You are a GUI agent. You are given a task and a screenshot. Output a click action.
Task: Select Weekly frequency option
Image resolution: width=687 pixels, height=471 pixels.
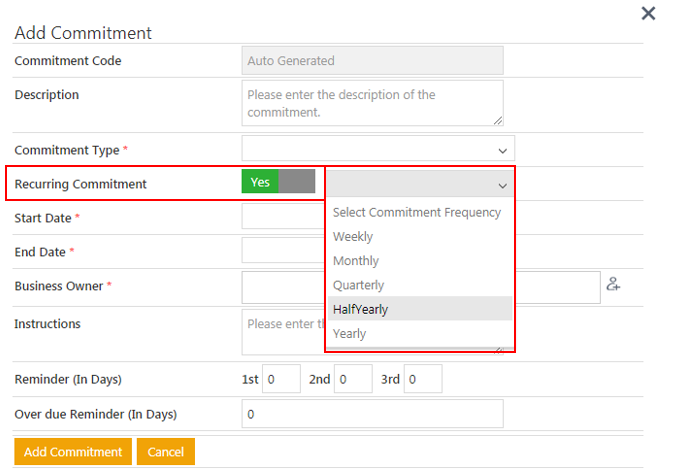click(x=353, y=237)
